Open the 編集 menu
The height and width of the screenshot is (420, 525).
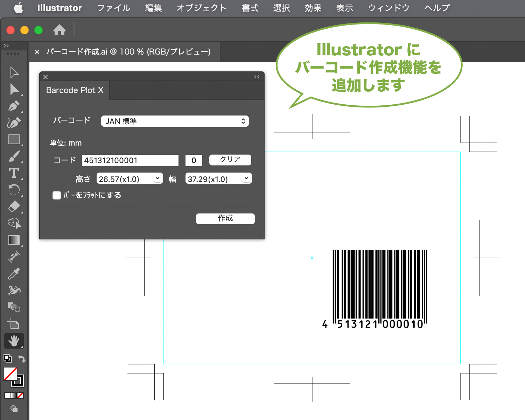pos(154,8)
